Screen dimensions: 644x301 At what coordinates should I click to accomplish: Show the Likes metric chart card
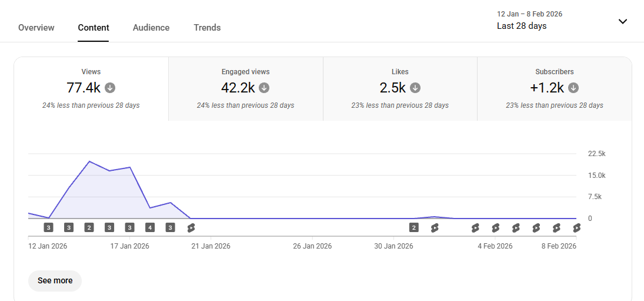[x=400, y=89]
